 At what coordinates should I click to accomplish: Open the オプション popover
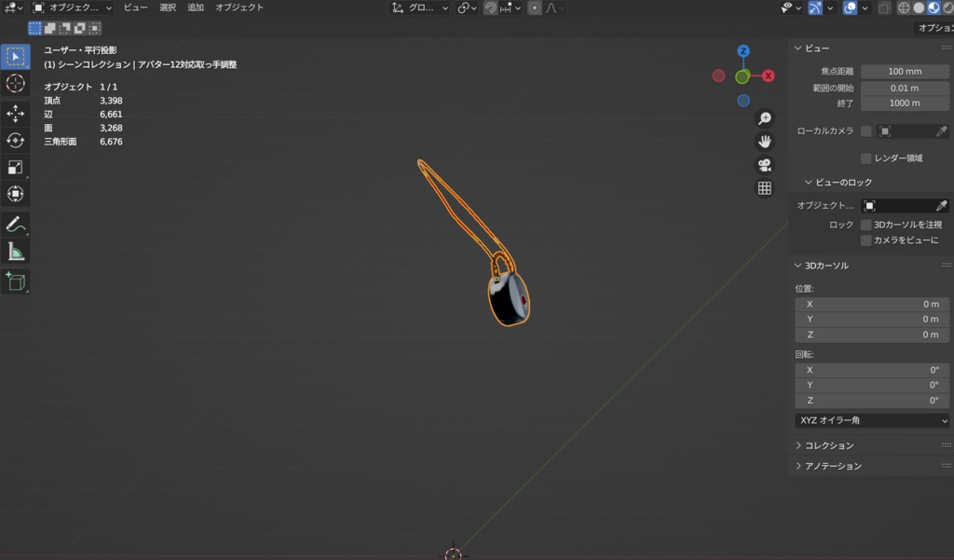click(x=934, y=28)
